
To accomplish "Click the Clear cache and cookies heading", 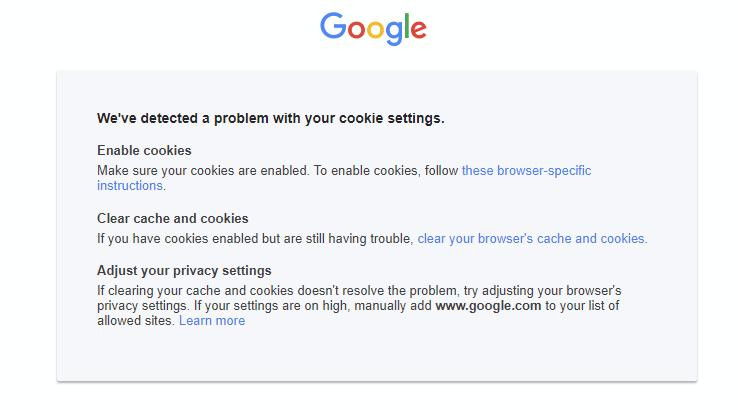I will pyautogui.click(x=172, y=218).
